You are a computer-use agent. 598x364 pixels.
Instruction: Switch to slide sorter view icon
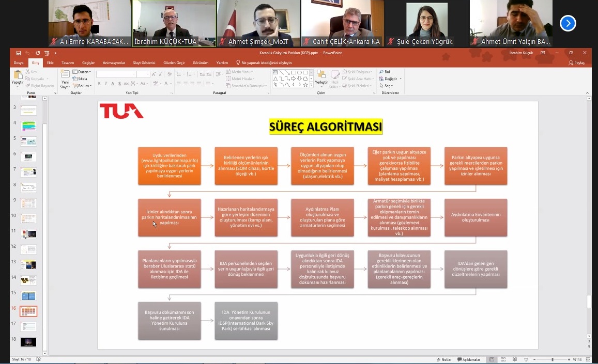pyautogui.click(x=503, y=359)
